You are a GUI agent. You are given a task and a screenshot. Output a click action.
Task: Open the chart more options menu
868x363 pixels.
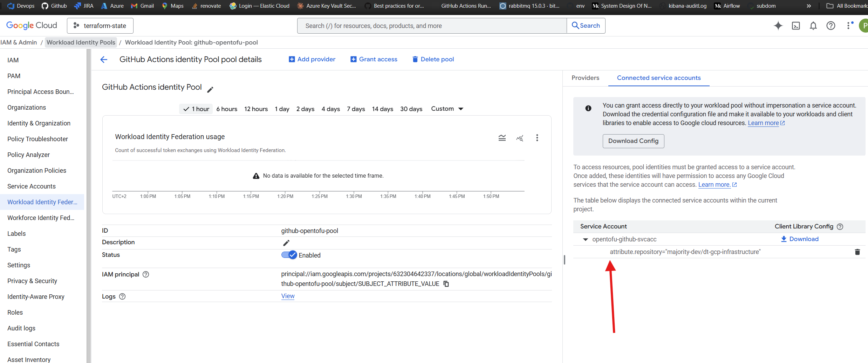click(537, 138)
